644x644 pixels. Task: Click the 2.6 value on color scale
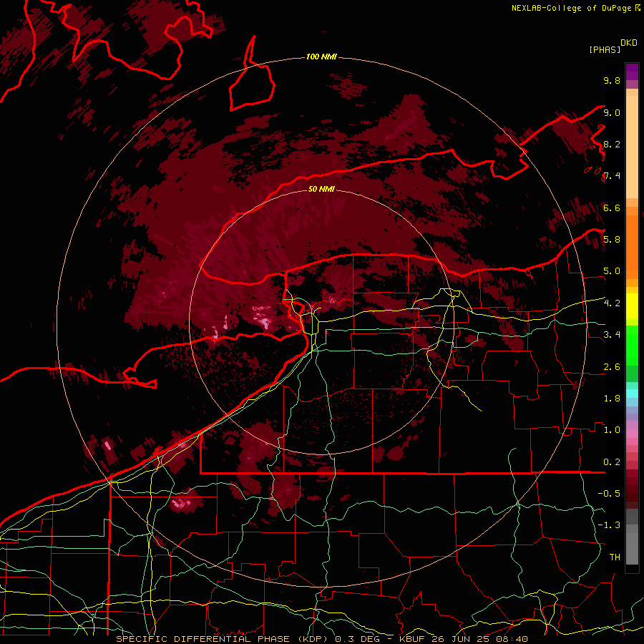[x=612, y=367]
